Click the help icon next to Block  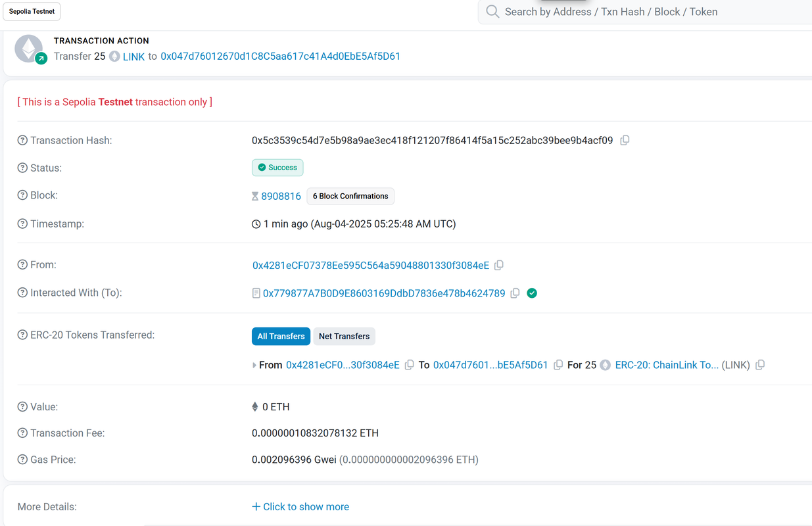pos(22,196)
